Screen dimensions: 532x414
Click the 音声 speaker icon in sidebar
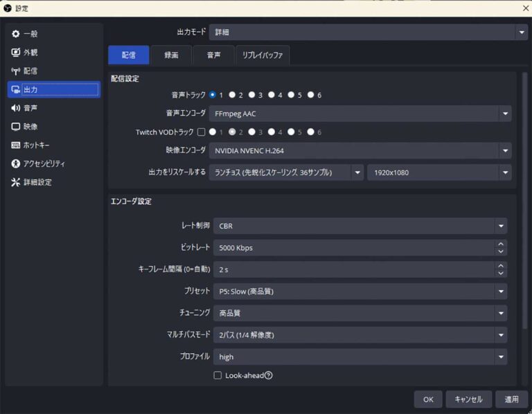[16, 108]
